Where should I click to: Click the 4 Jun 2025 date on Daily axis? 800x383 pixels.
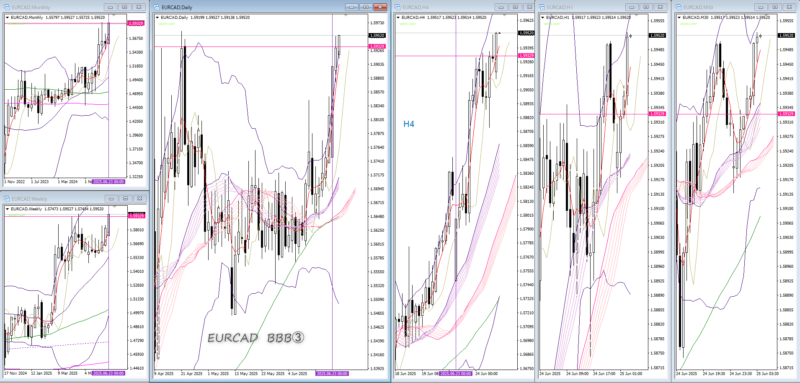point(297,374)
